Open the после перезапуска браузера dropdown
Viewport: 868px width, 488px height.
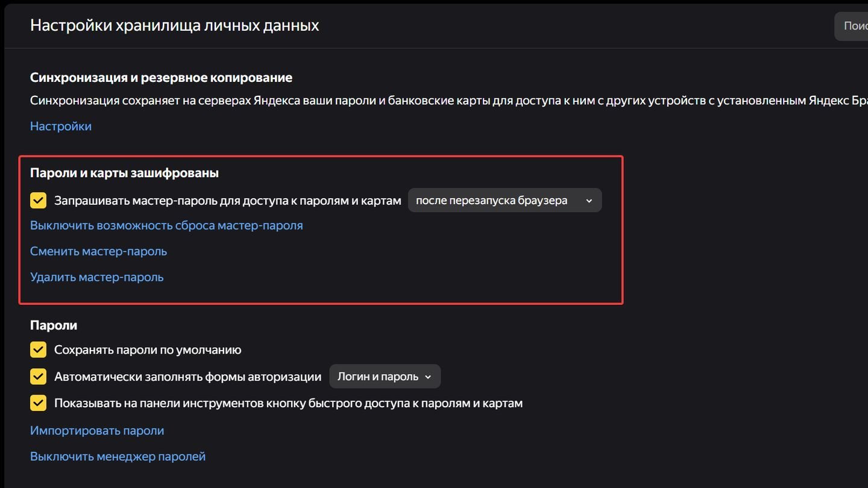click(x=505, y=201)
